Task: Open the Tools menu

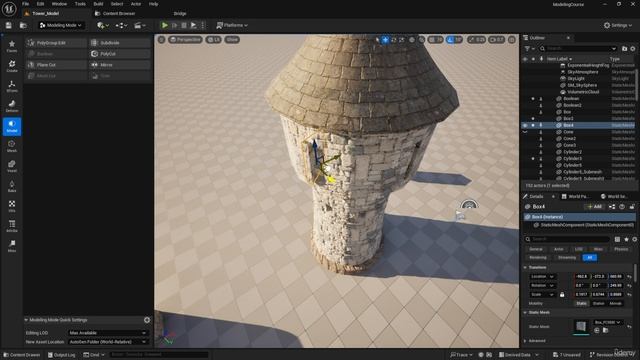Action: 80,4
